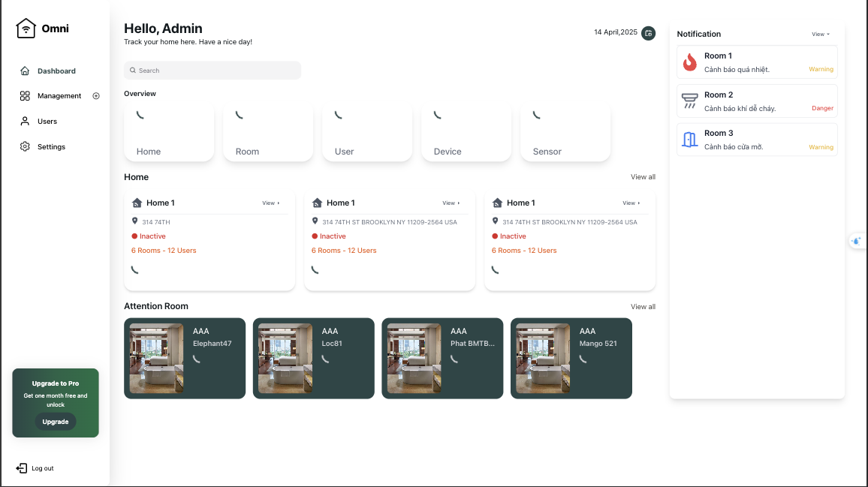868x487 pixels.
Task: Select the Sensor overview card
Action: 565,132
